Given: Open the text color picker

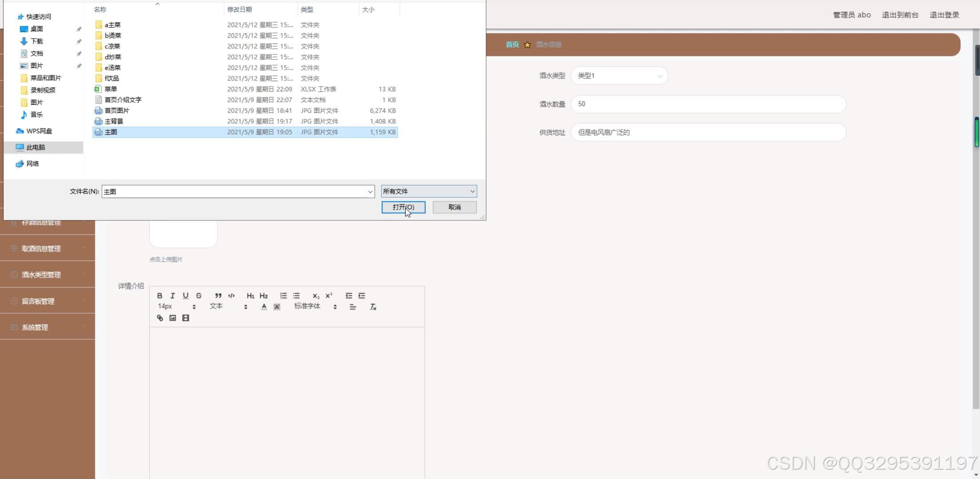Looking at the screenshot, I should [x=264, y=307].
